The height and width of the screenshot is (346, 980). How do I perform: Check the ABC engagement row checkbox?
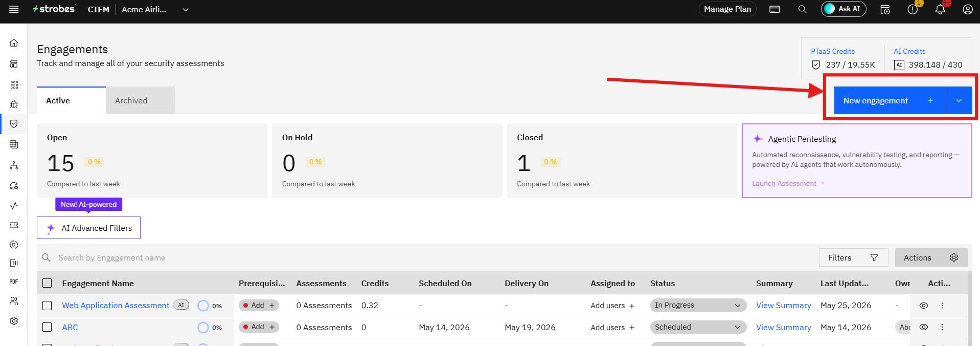click(47, 327)
